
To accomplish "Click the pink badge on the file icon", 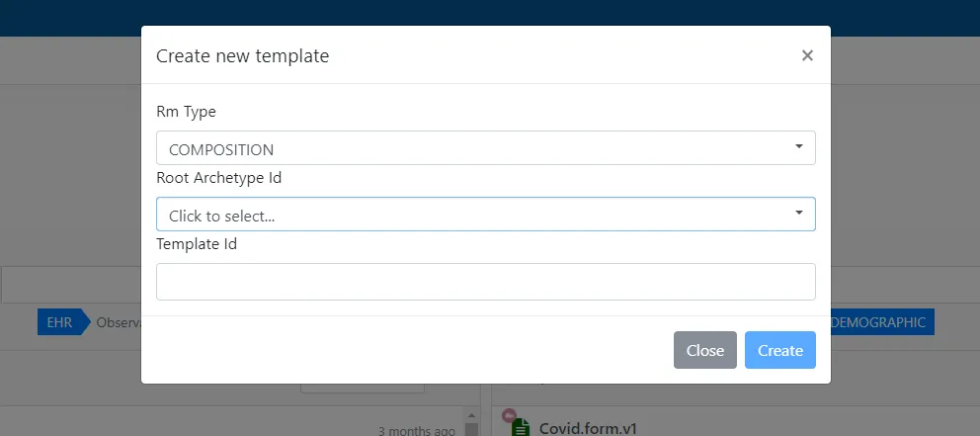I will (x=509, y=416).
